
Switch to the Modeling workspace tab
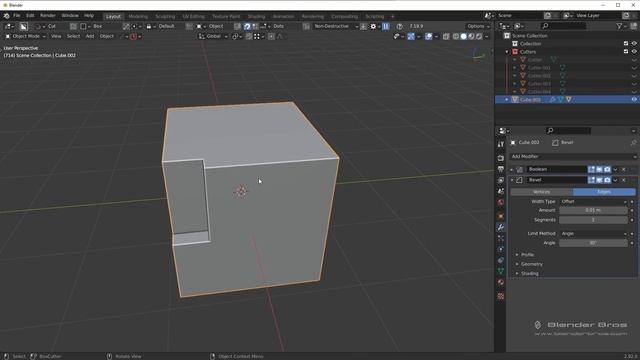(x=138, y=16)
